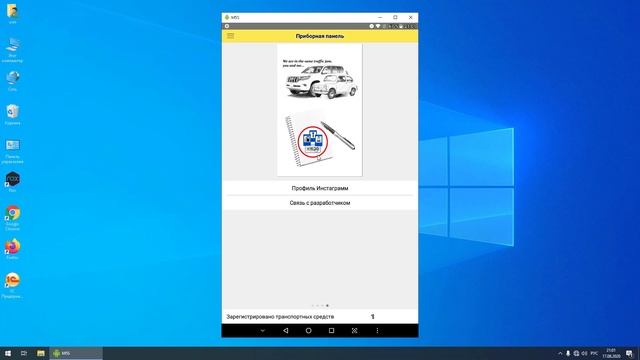Open File Explorer from the taskbar
This screenshot has height=360, width=640.
(41, 353)
